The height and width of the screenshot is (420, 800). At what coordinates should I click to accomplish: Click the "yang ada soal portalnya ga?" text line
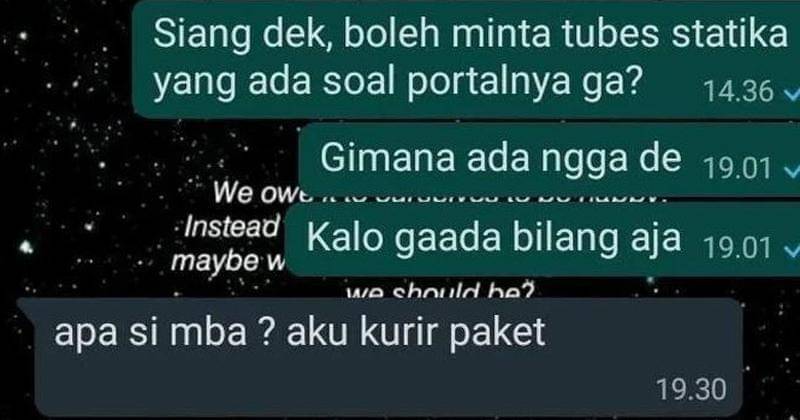396,81
